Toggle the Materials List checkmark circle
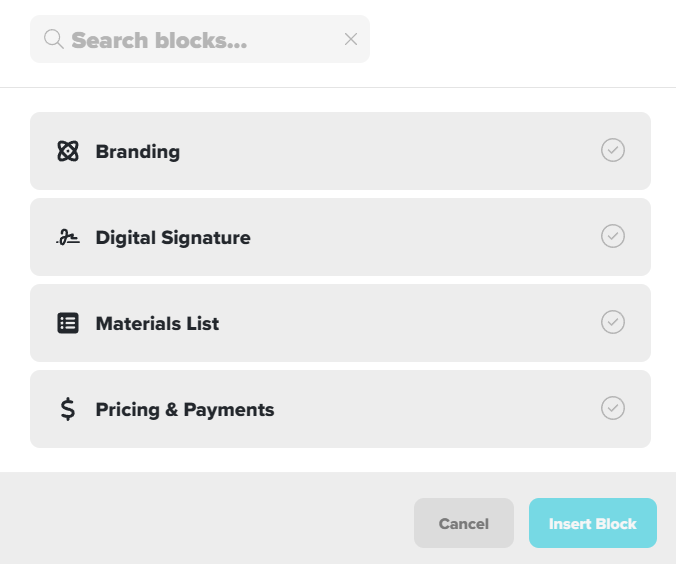 coord(613,322)
